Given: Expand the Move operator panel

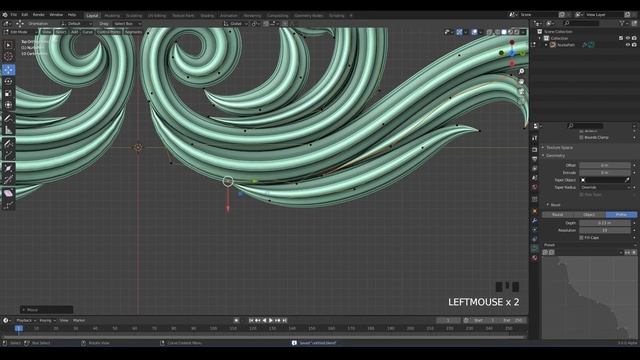Looking at the screenshot, I should pos(47,310).
